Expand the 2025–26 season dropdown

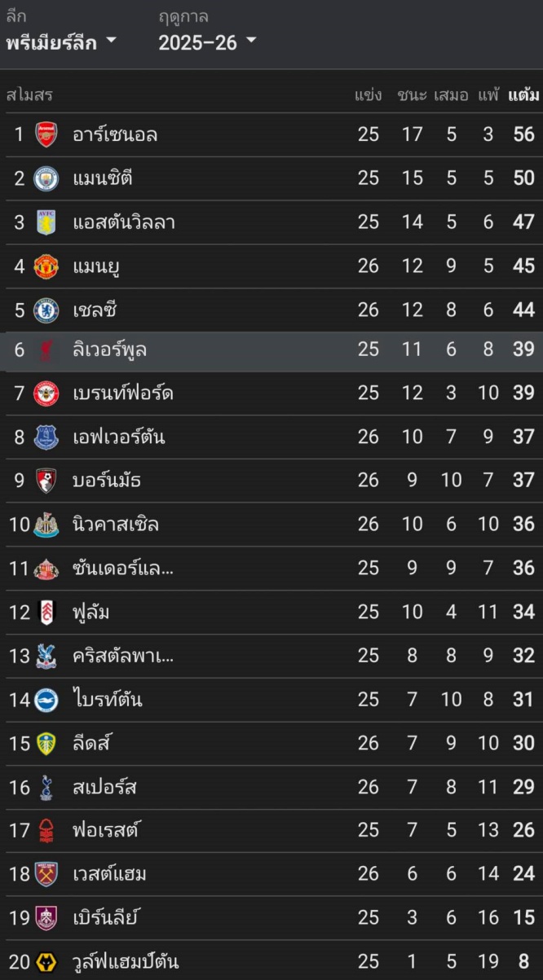click(207, 42)
